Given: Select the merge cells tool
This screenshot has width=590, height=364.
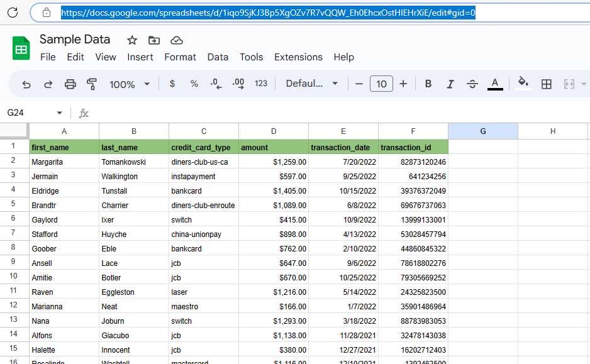Looking at the screenshot, I should coord(569,84).
